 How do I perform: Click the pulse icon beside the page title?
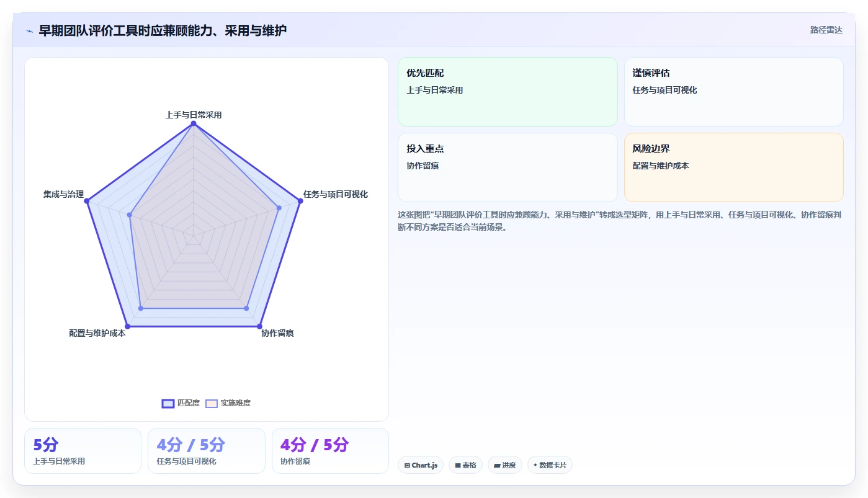(29, 31)
